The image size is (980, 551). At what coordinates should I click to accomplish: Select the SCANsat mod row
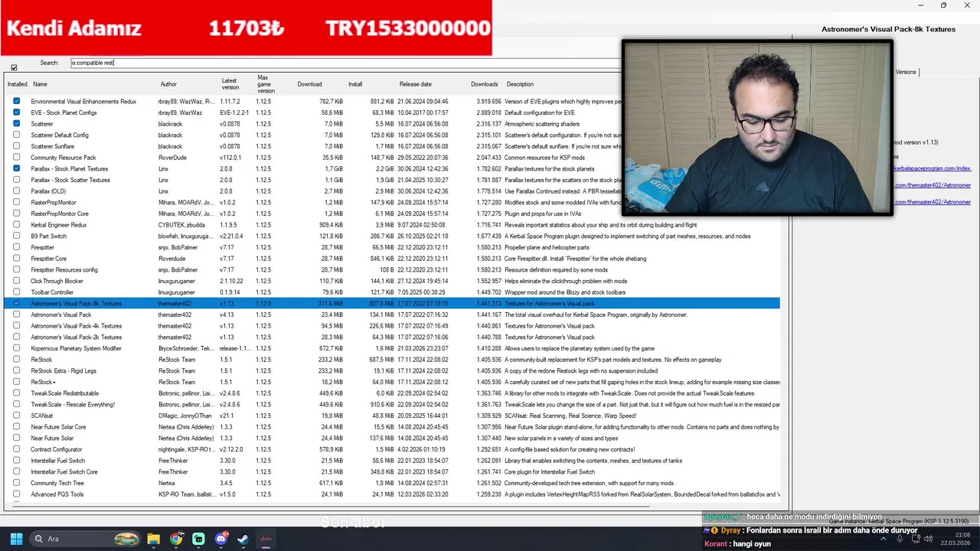[x=392, y=416]
